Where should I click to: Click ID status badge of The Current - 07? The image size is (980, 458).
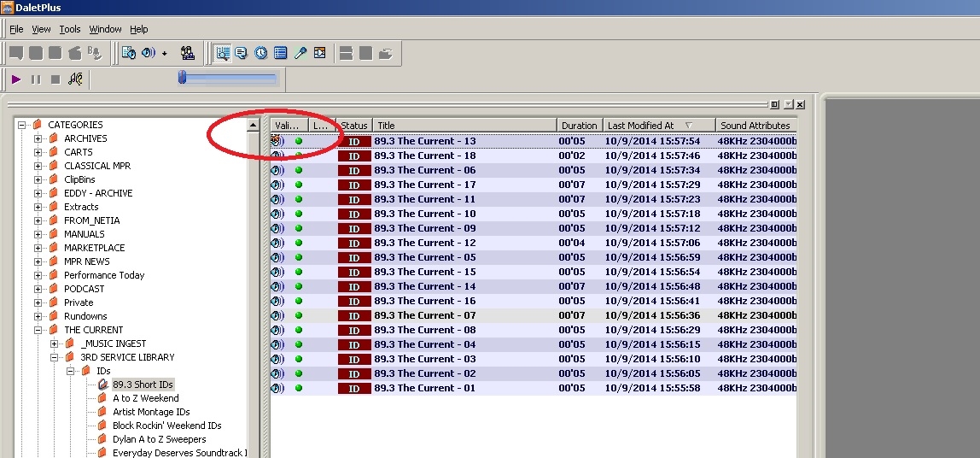pyautogui.click(x=354, y=315)
